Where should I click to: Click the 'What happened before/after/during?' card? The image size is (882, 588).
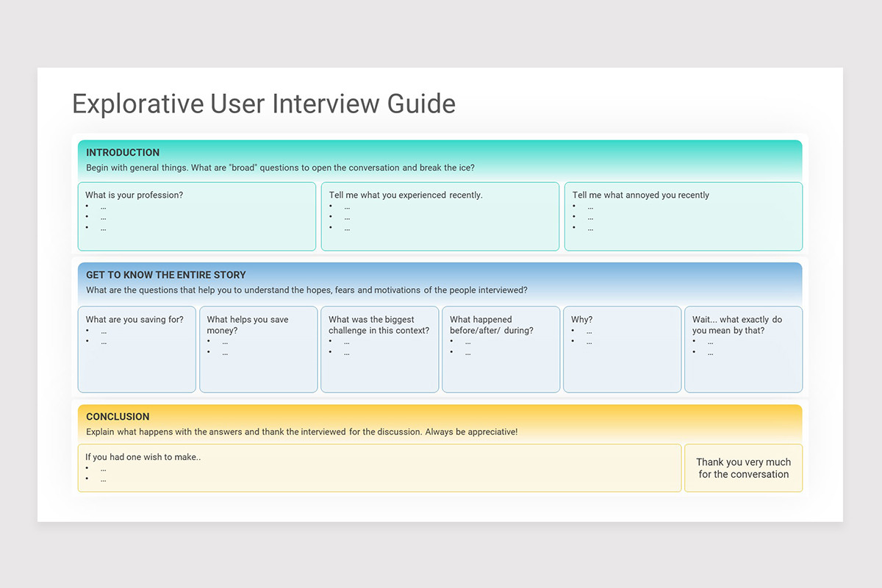[x=501, y=350]
